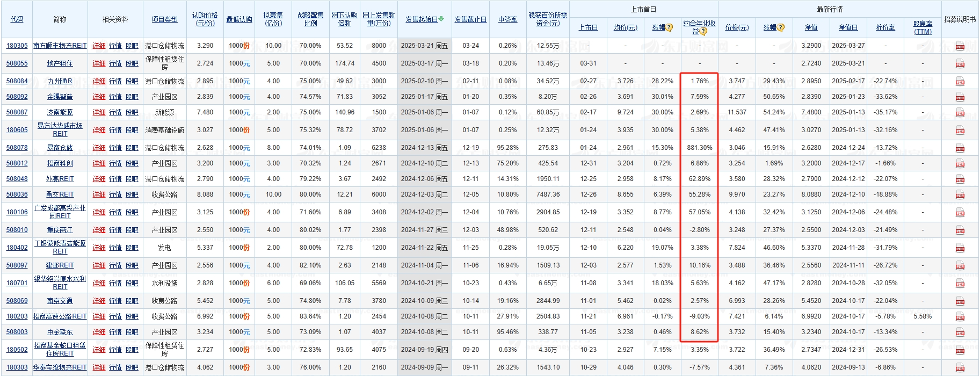980x376 pixels.
Task: Open 易商仓储 name link
Action: (x=60, y=148)
